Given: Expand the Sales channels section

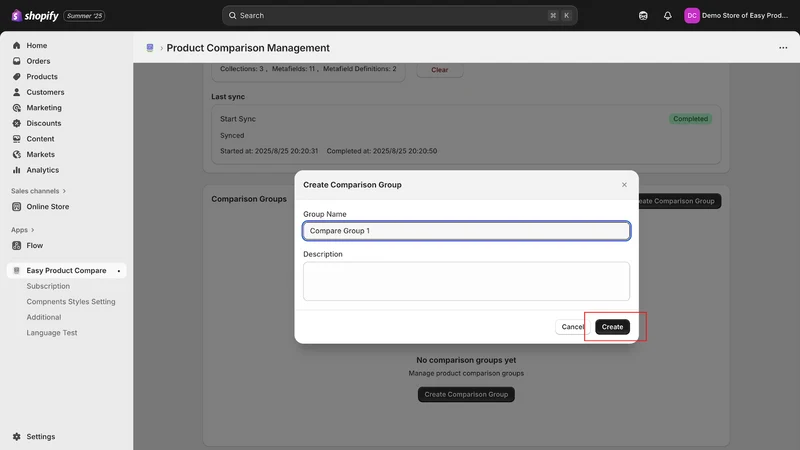Looking at the screenshot, I should [39, 191].
